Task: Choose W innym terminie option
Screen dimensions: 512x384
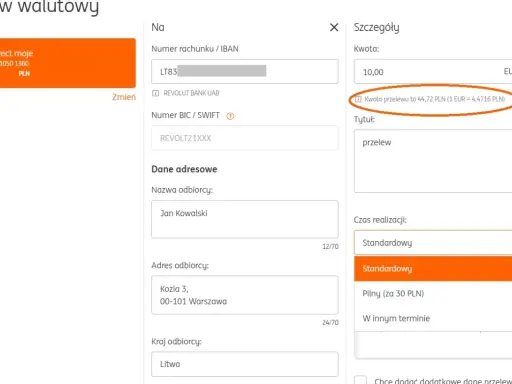Action: click(433, 318)
